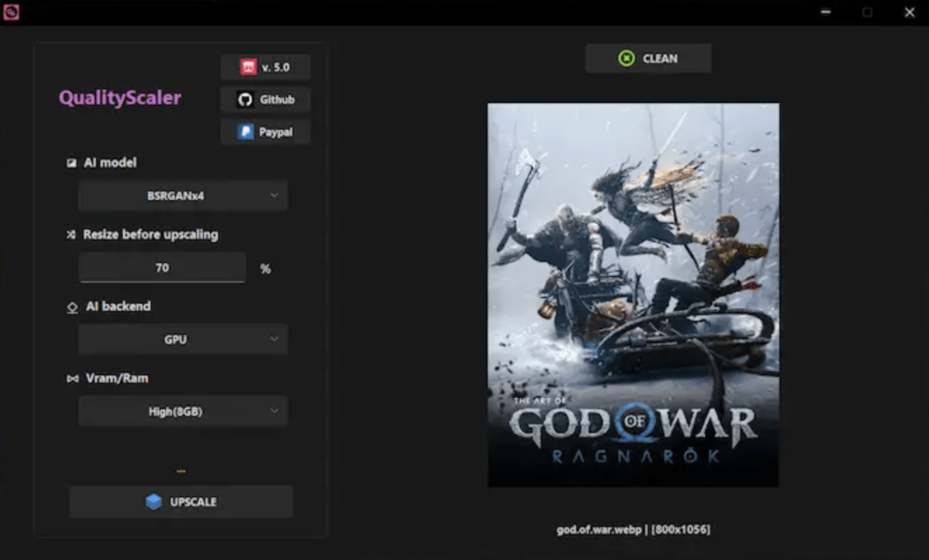Open the AI model BSRGANx4 dropdown
This screenshot has height=560, width=929.
tap(183, 196)
